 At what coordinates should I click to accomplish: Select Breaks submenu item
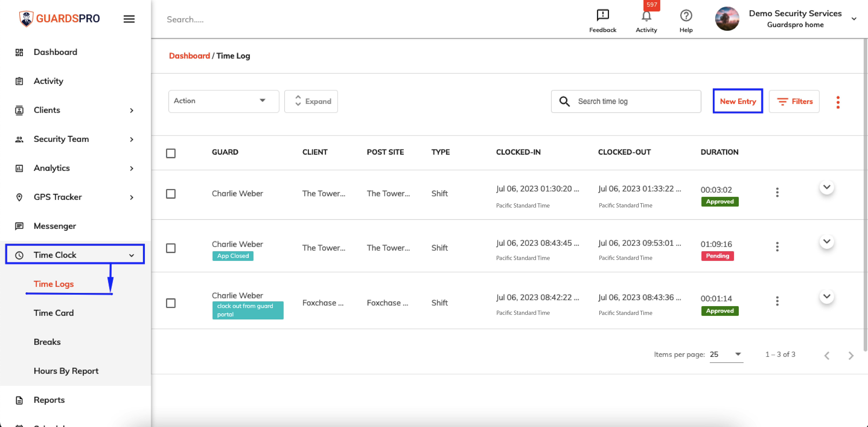(47, 342)
